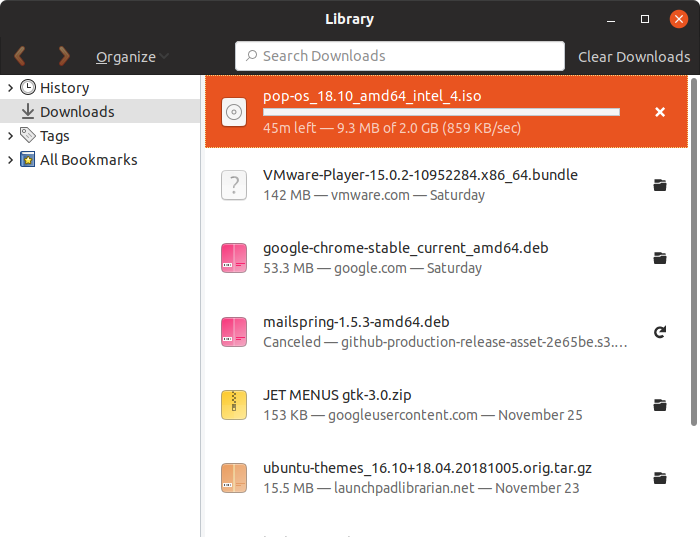Screen dimensions: 700x537
Task: Select pop-os_18.10_amd64_intel_4.iso filename
Action: (x=372, y=96)
